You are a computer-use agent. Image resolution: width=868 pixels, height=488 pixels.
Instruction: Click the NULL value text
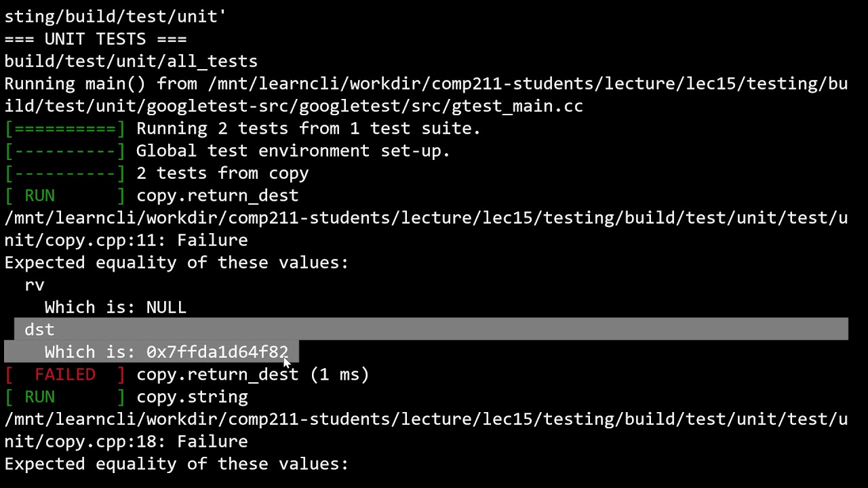coord(166,307)
